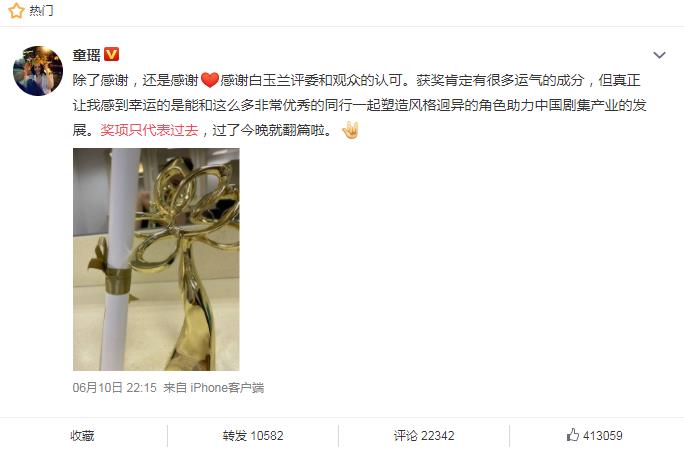
Task: Enlarge the golden trophy photo
Action: (x=156, y=259)
